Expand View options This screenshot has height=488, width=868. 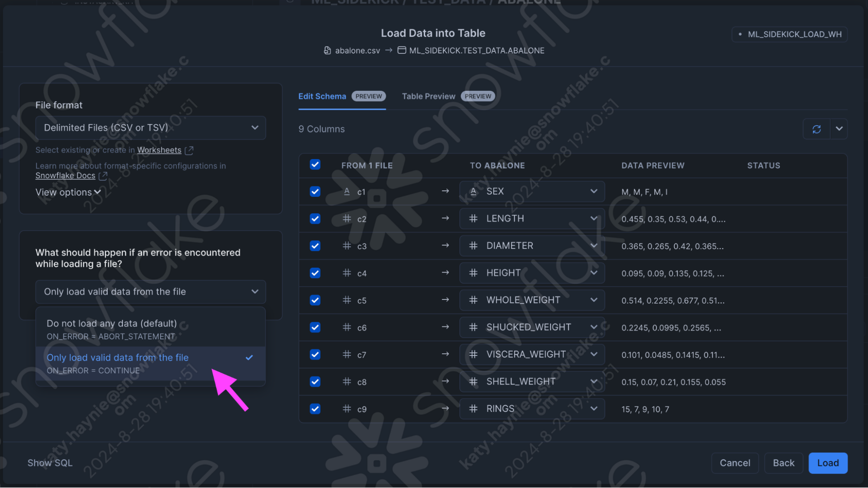[68, 192]
